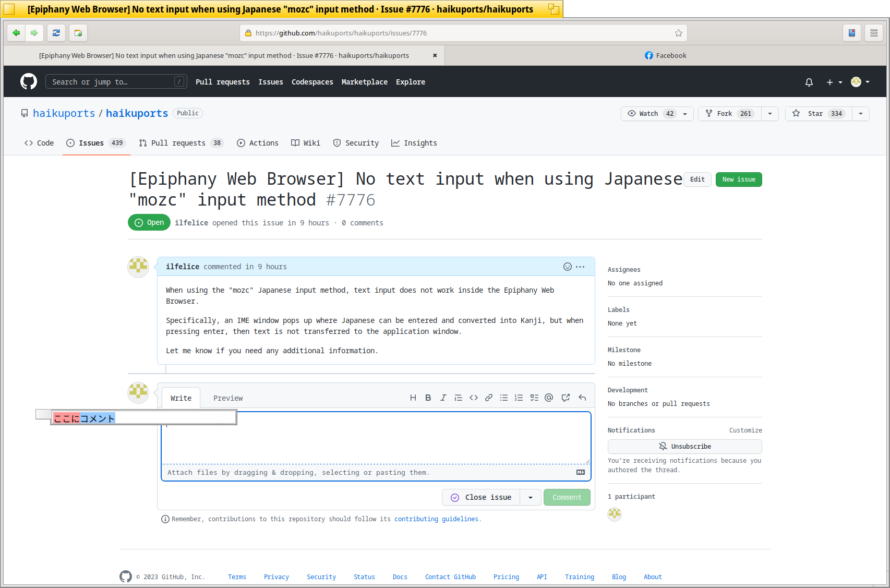Image resolution: width=890 pixels, height=588 pixels.
Task: Insert a code snippet in the comment
Action: tap(474, 397)
